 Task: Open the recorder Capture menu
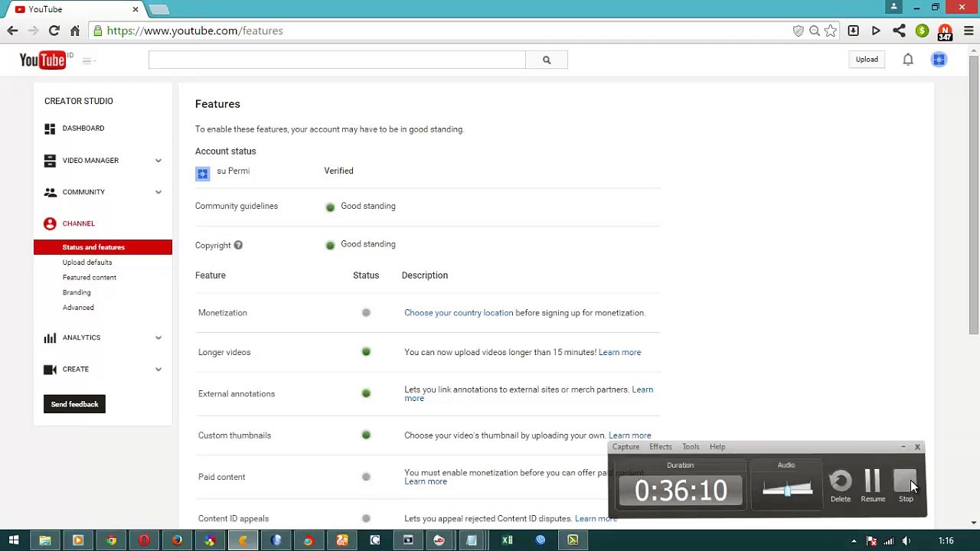point(626,447)
